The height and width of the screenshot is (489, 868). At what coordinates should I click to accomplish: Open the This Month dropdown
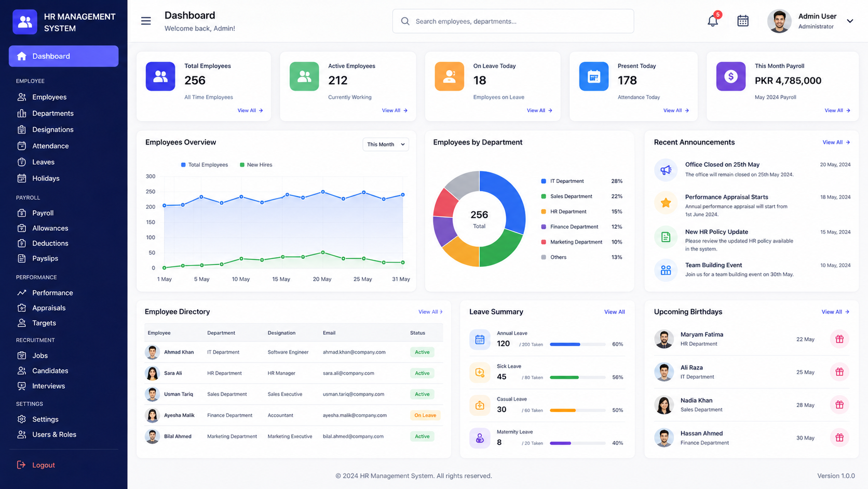pos(386,144)
